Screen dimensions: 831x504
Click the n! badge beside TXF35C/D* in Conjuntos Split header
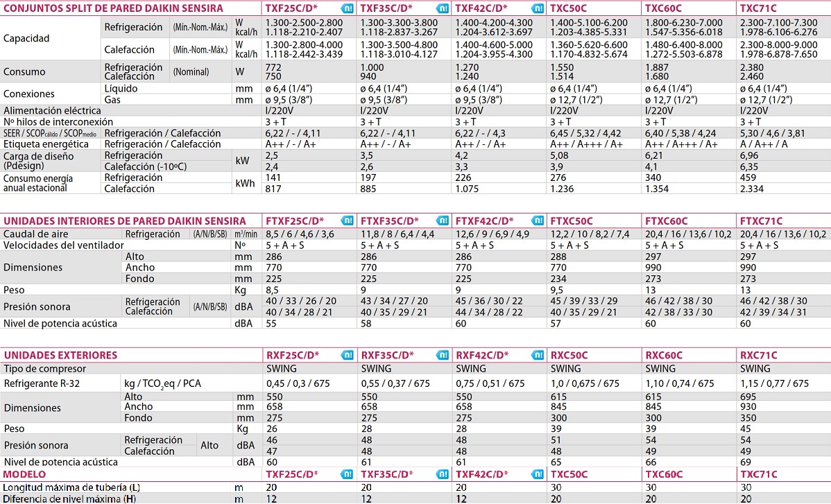pyautogui.click(x=442, y=8)
